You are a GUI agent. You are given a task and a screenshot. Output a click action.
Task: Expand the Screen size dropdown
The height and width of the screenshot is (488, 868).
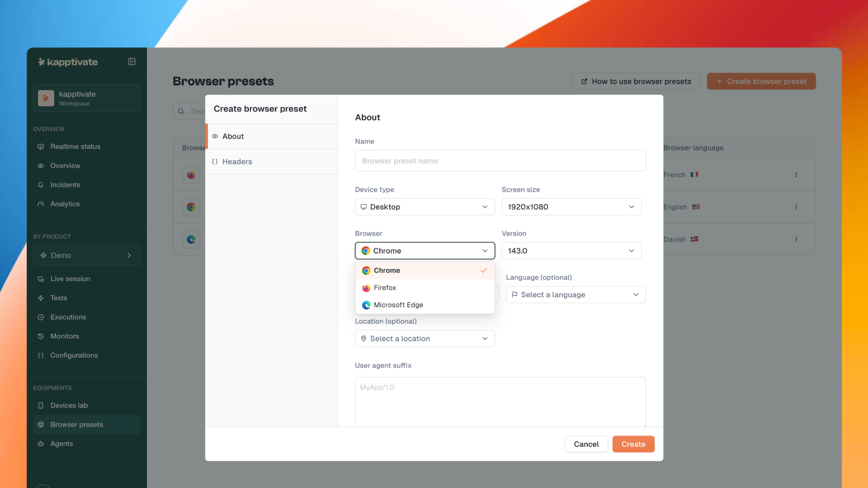click(571, 207)
